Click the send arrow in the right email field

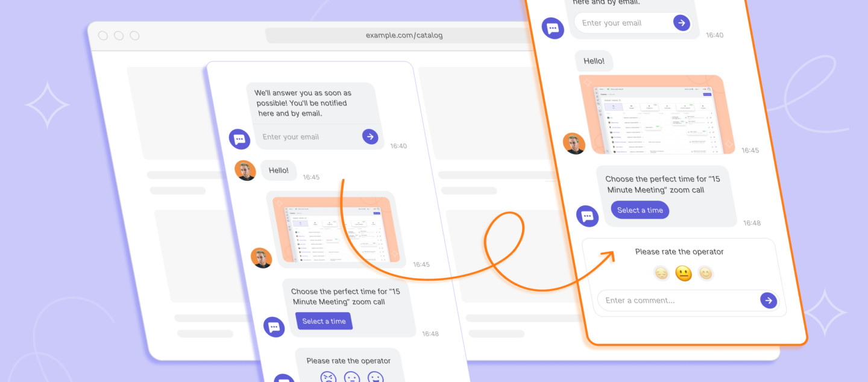[x=681, y=22]
